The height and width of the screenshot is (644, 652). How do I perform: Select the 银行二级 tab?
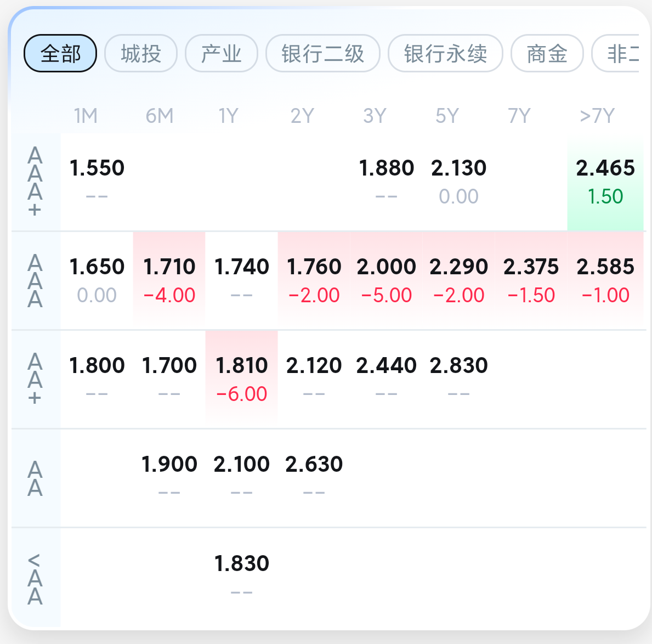(x=323, y=54)
